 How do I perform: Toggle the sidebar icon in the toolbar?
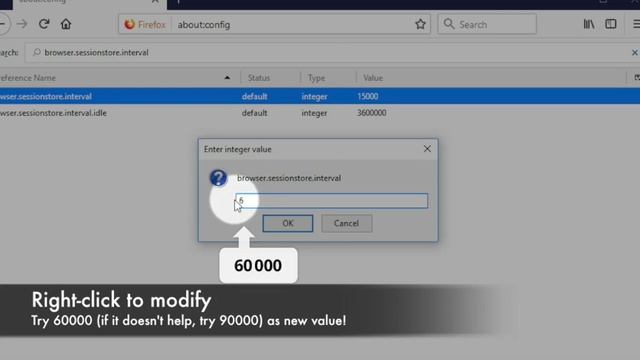pos(611,24)
